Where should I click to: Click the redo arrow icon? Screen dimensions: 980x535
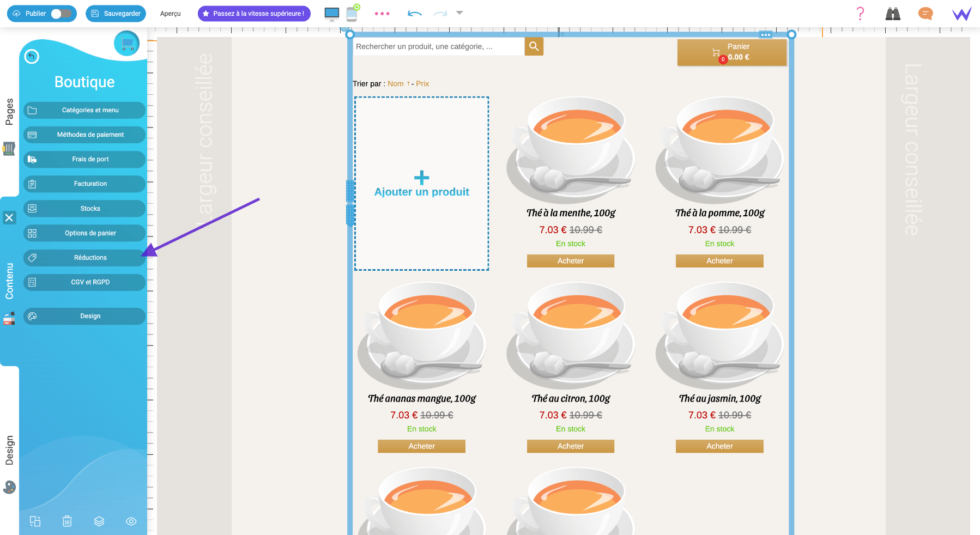(x=440, y=14)
